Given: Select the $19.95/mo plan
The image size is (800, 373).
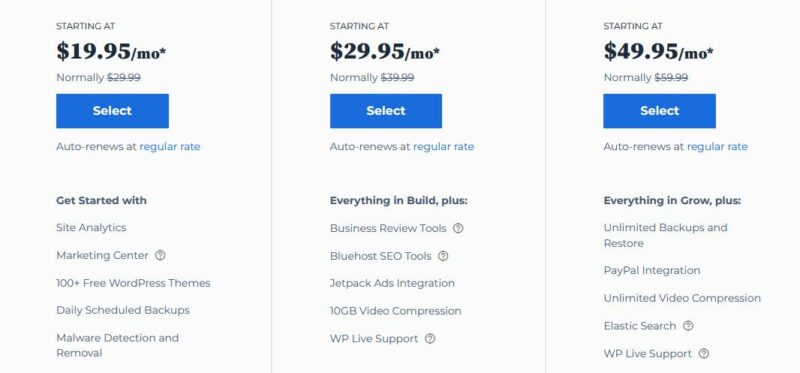Looking at the screenshot, I should tap(112, 111).
